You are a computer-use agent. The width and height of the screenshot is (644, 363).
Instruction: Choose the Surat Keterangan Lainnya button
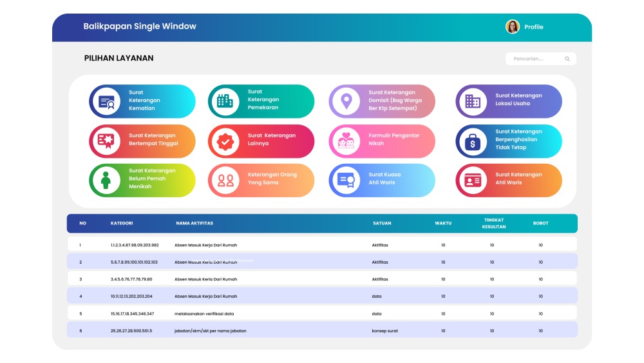tap(271, 140)
